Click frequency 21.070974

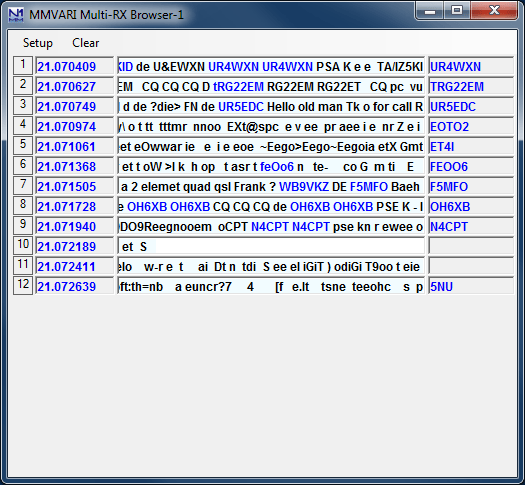(75, 127)
